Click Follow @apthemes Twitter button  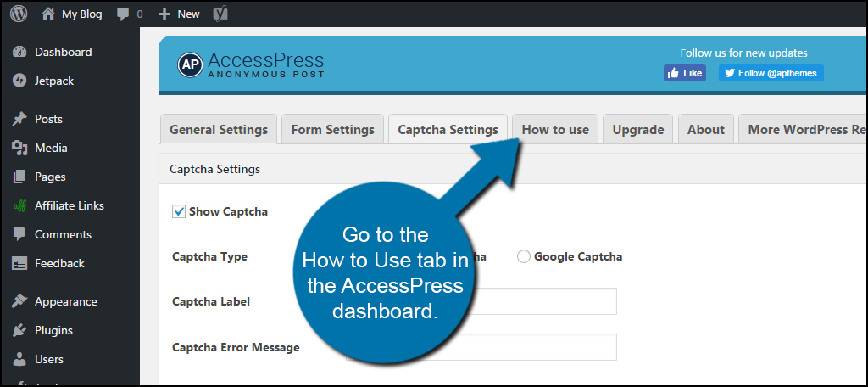[x=771, y=73]
